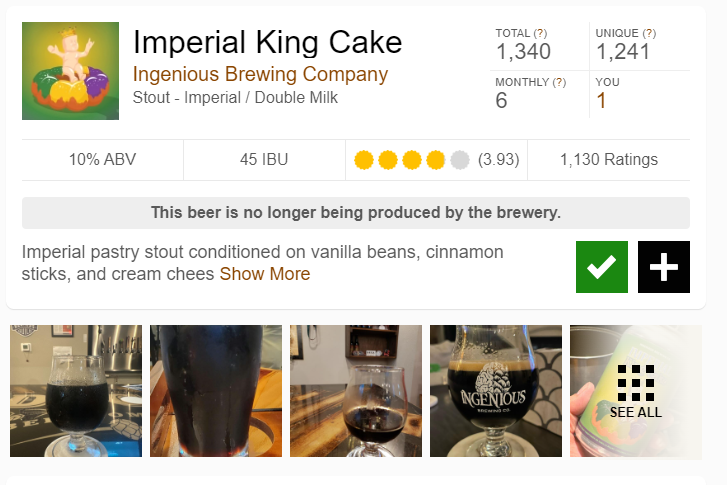This screenshot has width=727, height=485.
Task: Expand description with Show More
Action: tap(265, 274)
